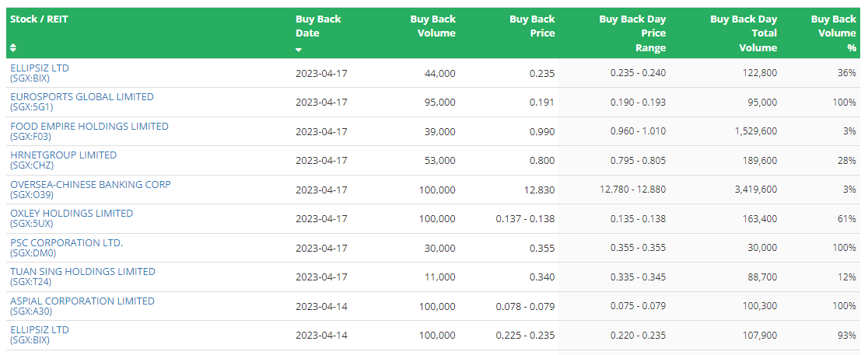Select price range 0.220 - 0.235
The height and width of the screenshot is (355, 868).
pos(639,335)
